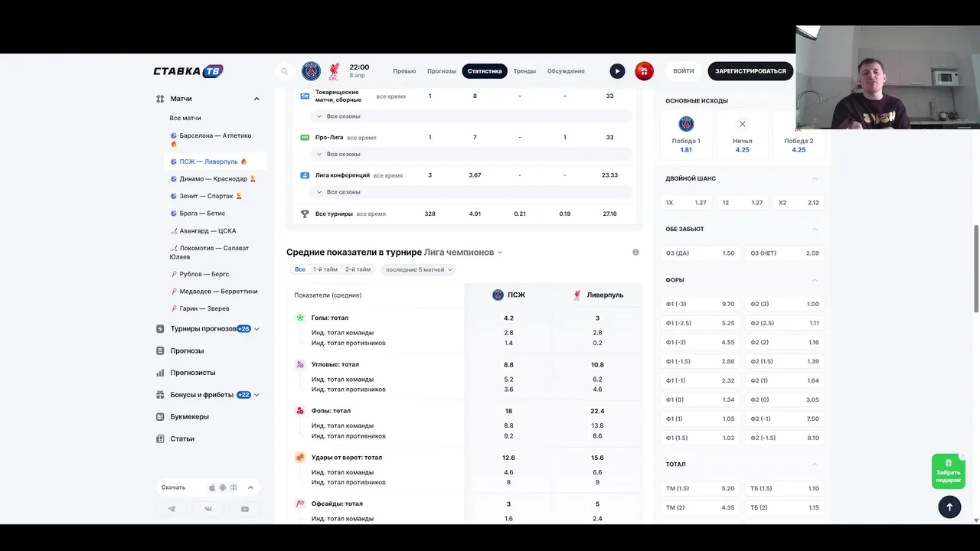
Task: Start the video with the play button
Action: [617, 71]
